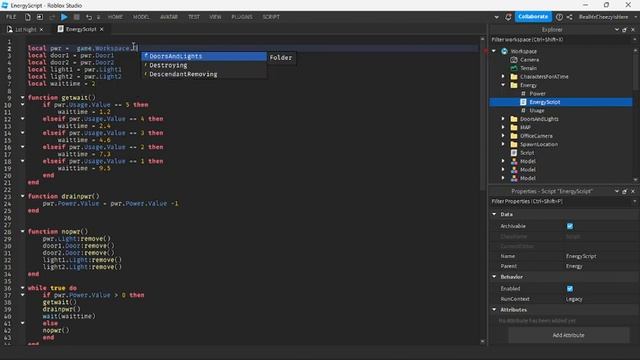Viewport: 640px width, 360px height.
Task: Expand the OfficeCamera folder
Action: pyautogui.click(x=503, y=136)
